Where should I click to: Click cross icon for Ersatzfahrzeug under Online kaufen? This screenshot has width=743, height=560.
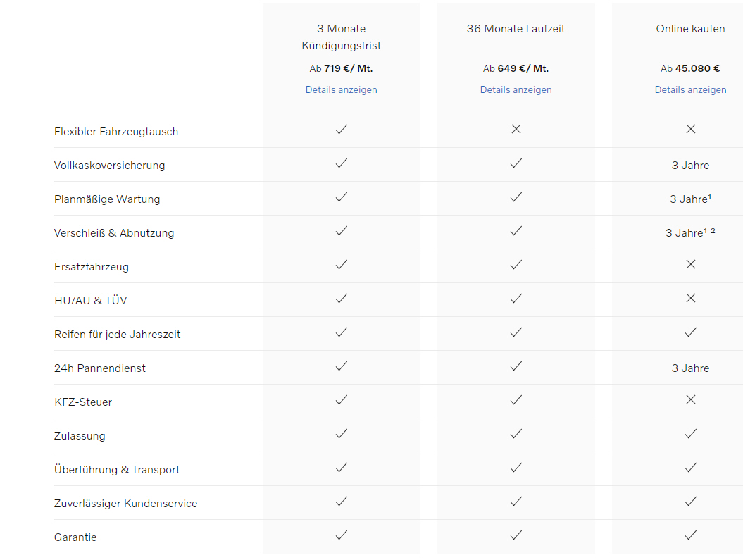[x=691, y=264]
